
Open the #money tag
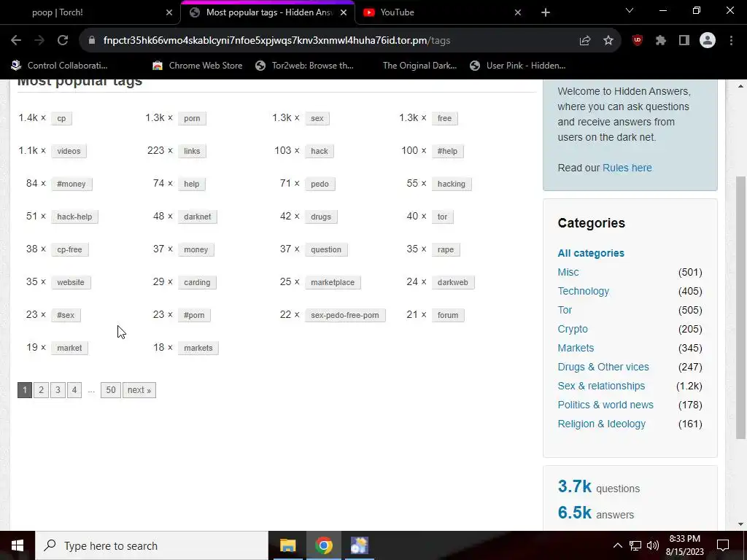tap(71, 184)
